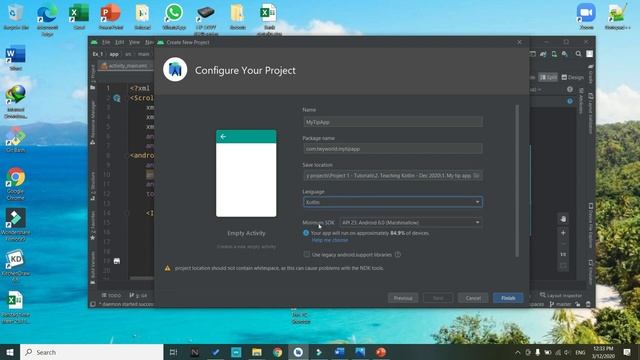Click the TODO tool window button
Screen dimensions: 640x360
pos(111,295)
